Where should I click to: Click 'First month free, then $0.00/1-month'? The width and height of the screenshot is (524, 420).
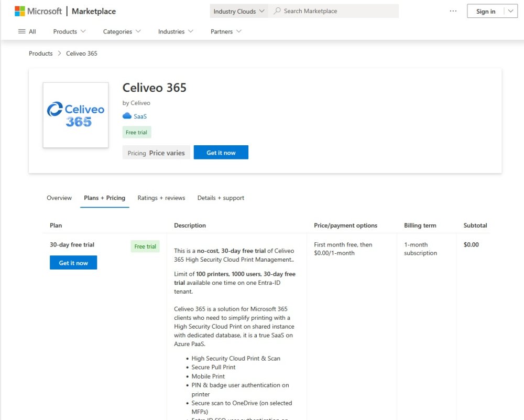(x=343, y=249)
